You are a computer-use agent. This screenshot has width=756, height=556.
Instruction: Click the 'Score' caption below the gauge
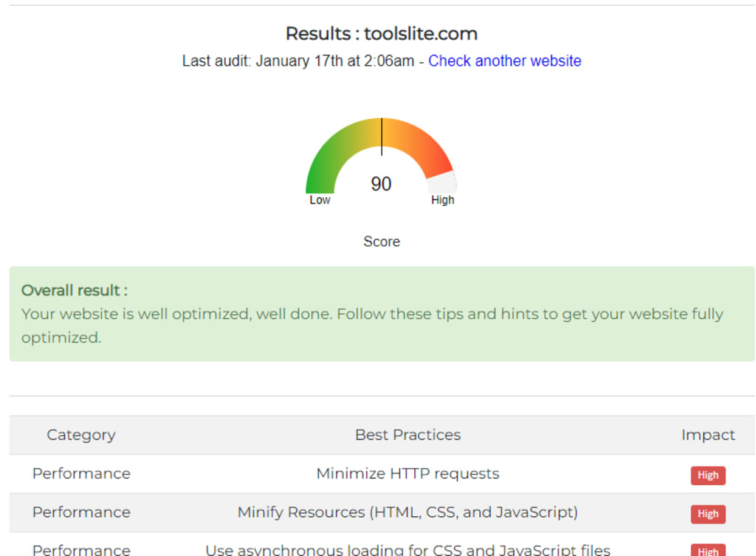[x=382, y=241]
